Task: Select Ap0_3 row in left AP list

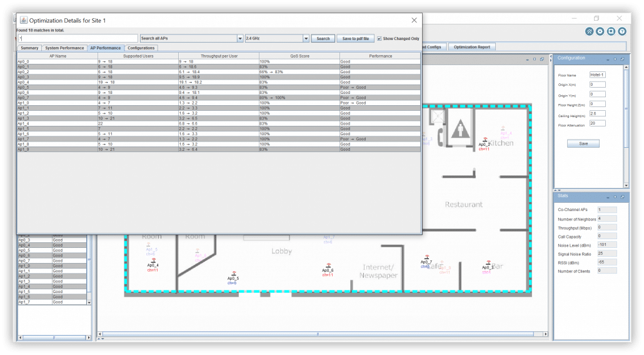Action: pyautogui.click(x=52, y=240)
